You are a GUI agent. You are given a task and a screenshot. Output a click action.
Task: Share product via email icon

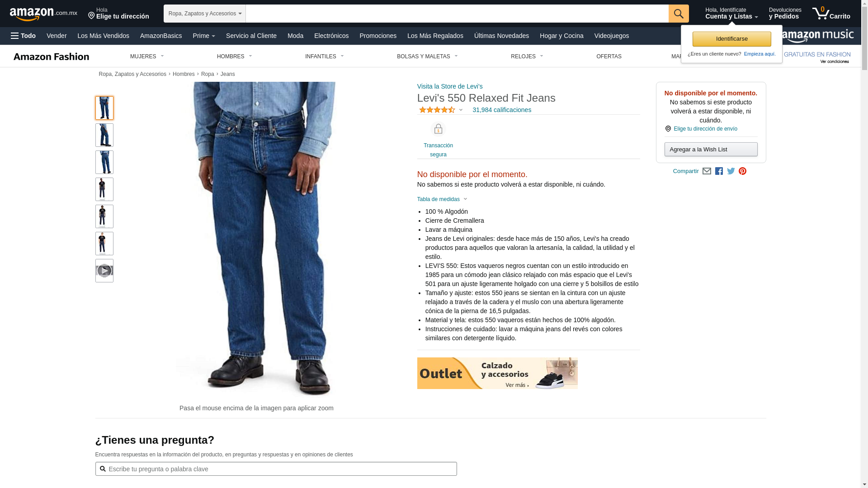click(707, 171)
